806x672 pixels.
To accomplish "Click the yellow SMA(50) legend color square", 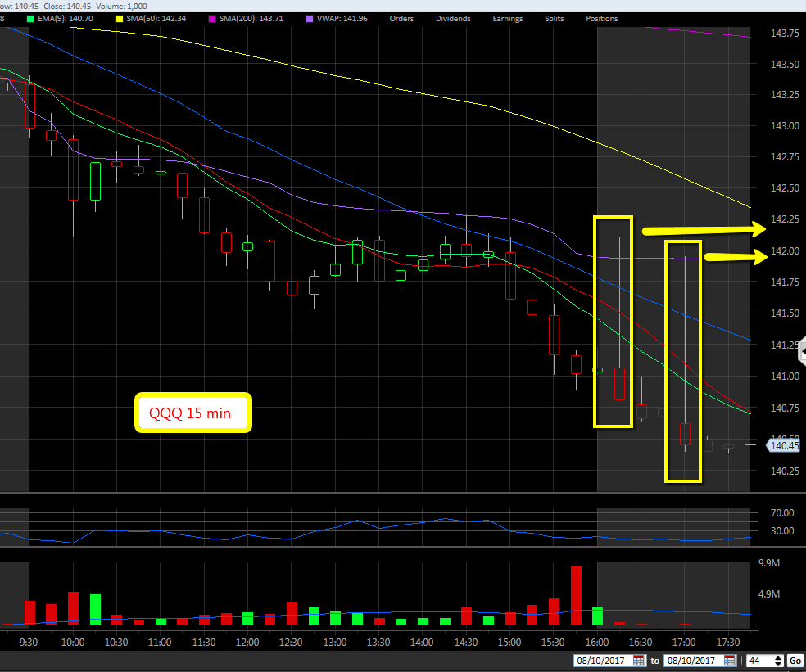I will (x=121, y=18).
